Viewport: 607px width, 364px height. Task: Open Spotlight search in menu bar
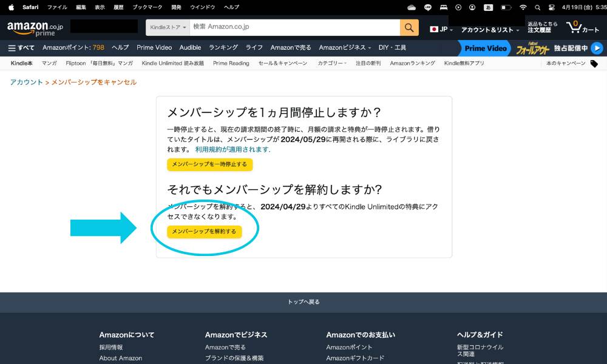point(537,7)
